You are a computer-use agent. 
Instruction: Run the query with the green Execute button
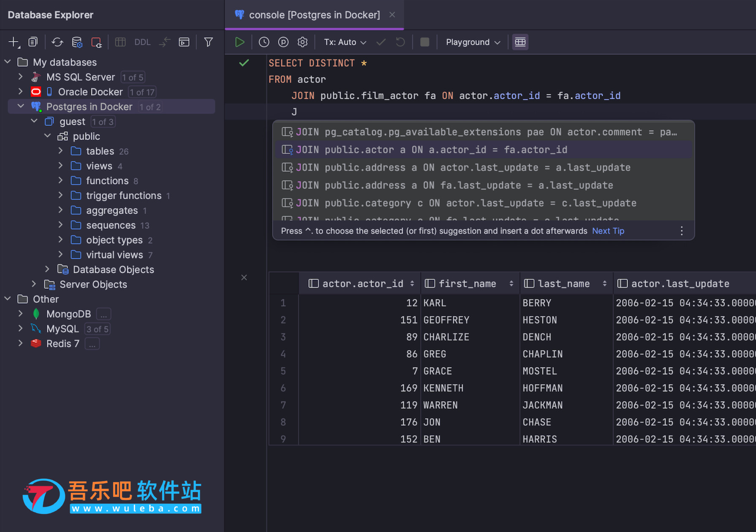[x=240, y=42]
